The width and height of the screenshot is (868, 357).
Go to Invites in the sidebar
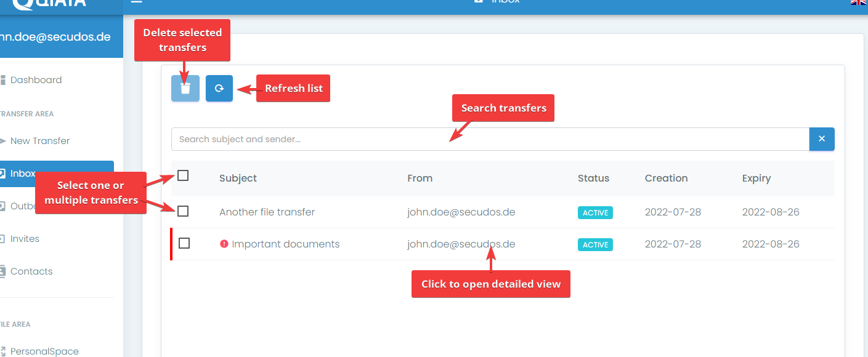(x=25, y=239)
